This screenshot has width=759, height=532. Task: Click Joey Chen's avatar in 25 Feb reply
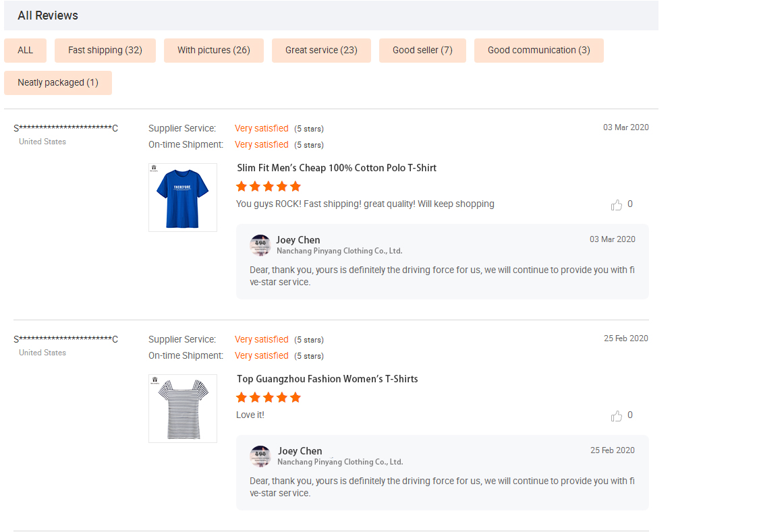[260, 456]
